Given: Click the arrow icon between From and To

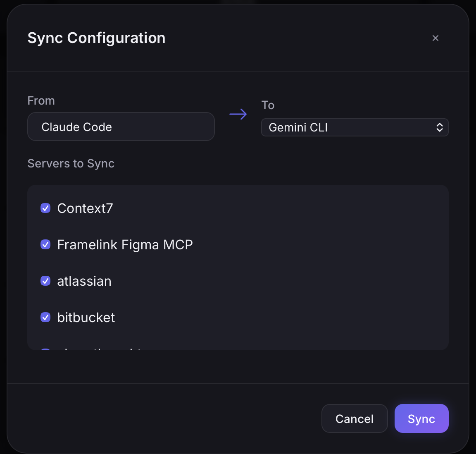Looking at the screenshot, I should point(238,114).
